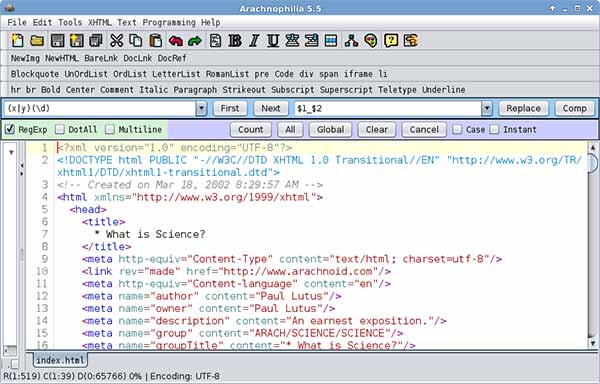
Task: Click the Cancel button
Action: pyautogui.click(x=424, y=130)
